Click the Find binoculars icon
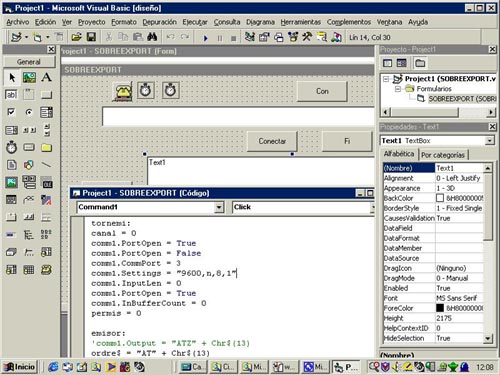 (x=152, y=37)
